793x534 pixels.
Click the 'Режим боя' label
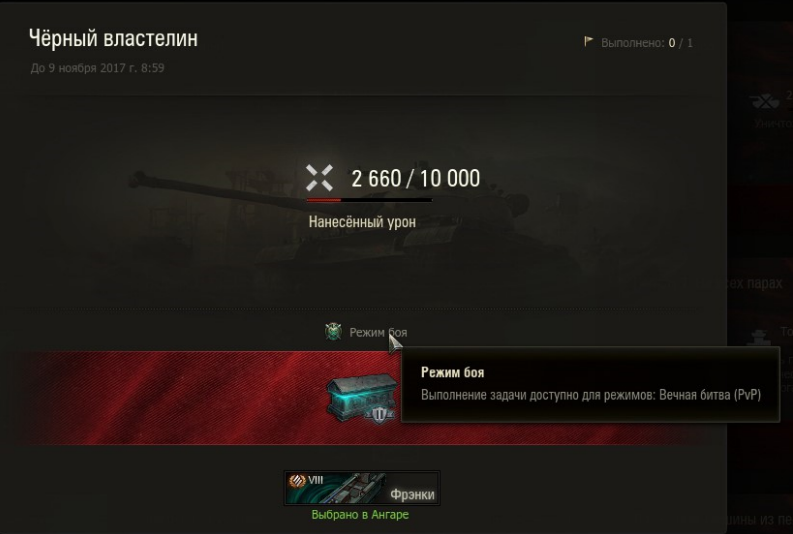click(378, 332)
